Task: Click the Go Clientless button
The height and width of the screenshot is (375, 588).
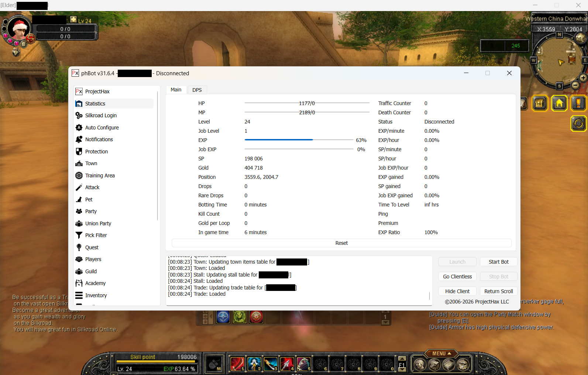Action: click(457, 277)
